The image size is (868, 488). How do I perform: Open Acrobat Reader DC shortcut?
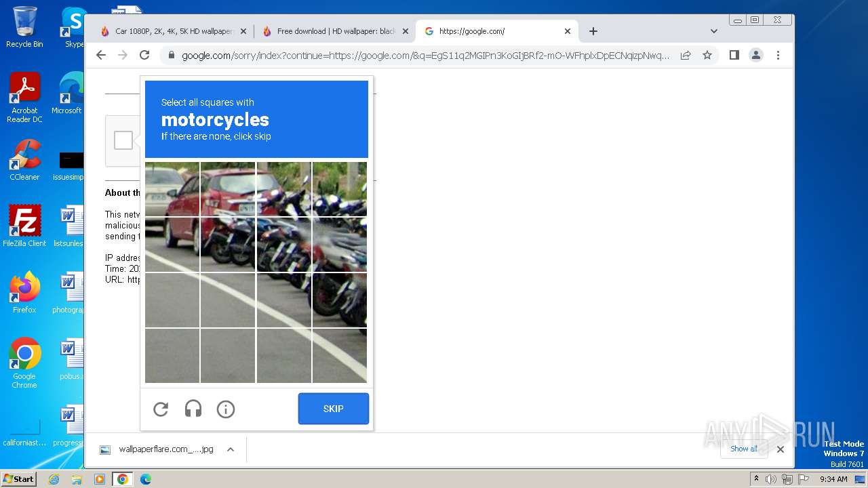point(24,98)
